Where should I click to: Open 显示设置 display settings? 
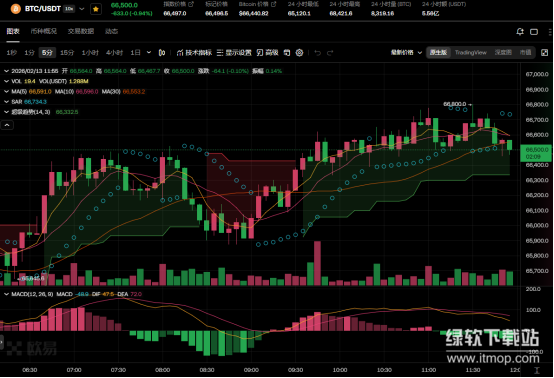(x=234, y=53)
